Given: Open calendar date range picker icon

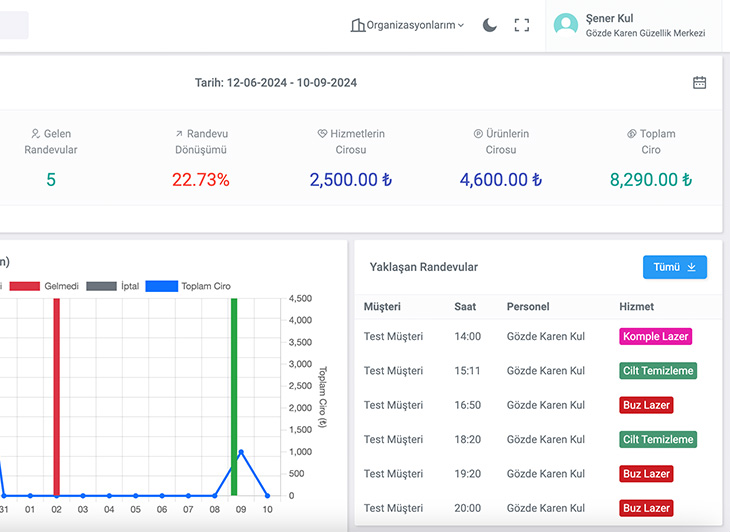Looking at the screenshot, I should [699, 83].
